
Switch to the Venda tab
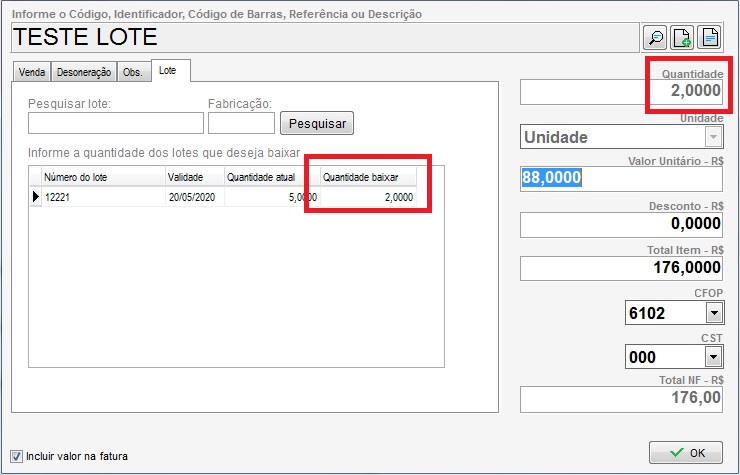32,73
